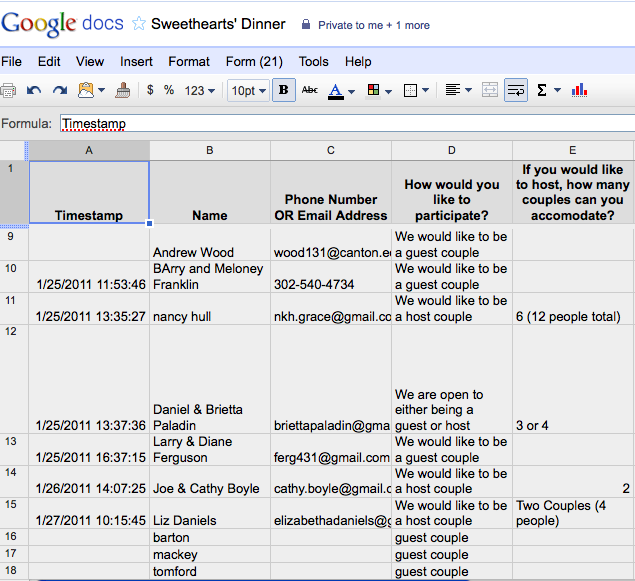Insert a chart with chart icon
This screenshot has width=635, height=581.
579,90
